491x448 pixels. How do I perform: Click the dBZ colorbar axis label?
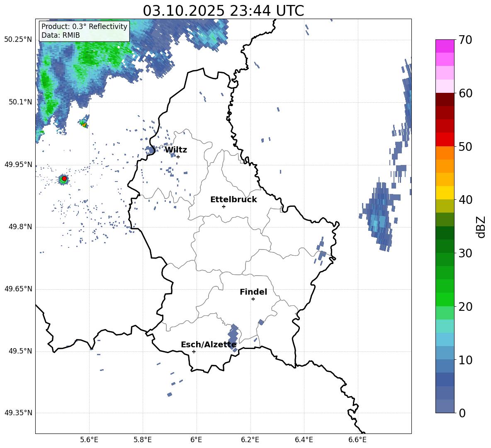(x=481, y=227)
